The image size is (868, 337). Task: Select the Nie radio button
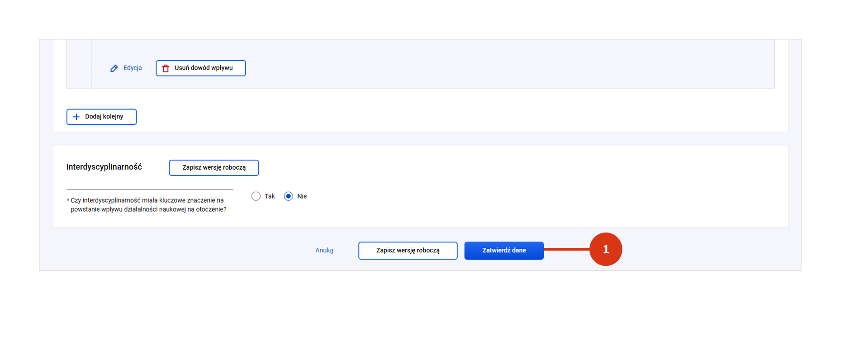[x=288, y=196]
